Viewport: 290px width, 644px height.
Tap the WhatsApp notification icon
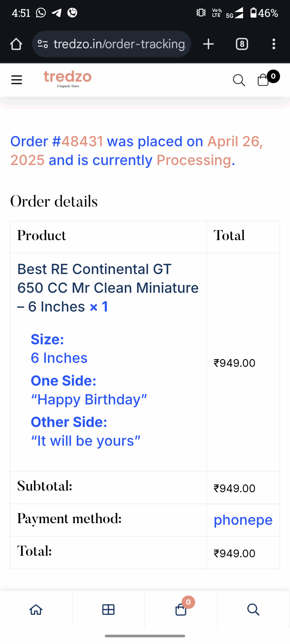tap(41, 13)
